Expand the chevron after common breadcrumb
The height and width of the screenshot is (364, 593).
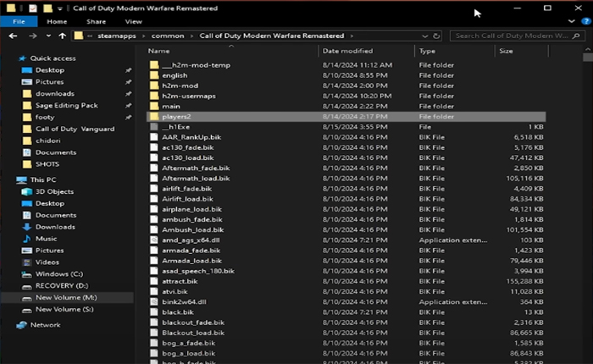click(191, 36)
